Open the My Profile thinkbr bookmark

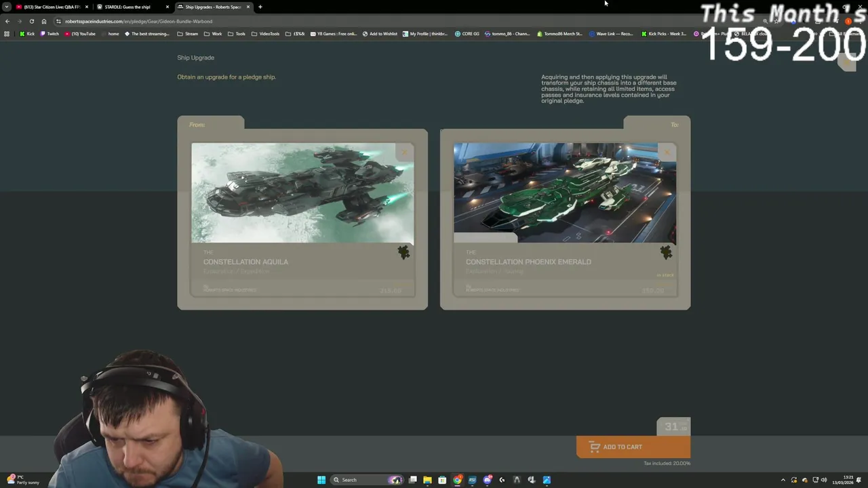tap(426, 33)
